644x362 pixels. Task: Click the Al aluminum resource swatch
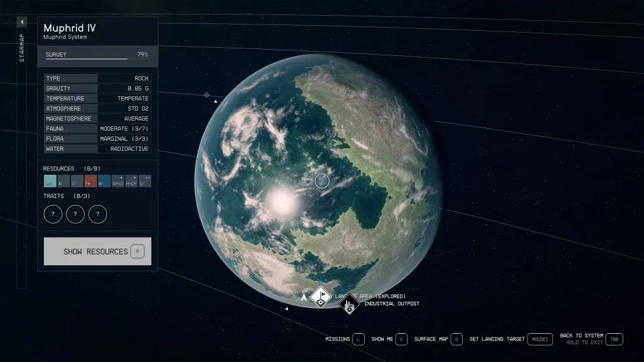click(64, 181)
